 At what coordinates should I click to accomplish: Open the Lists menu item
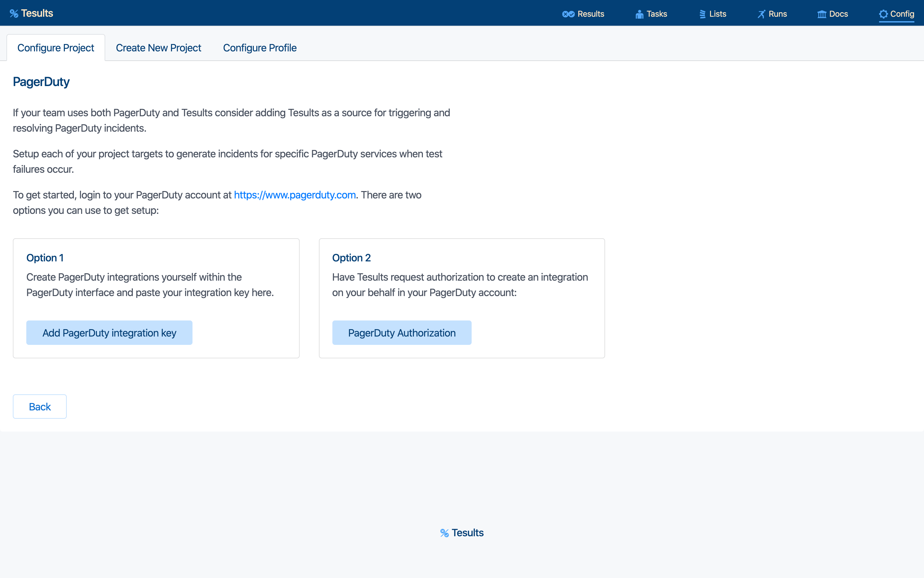pyautogui.click(x=713, y=14)
